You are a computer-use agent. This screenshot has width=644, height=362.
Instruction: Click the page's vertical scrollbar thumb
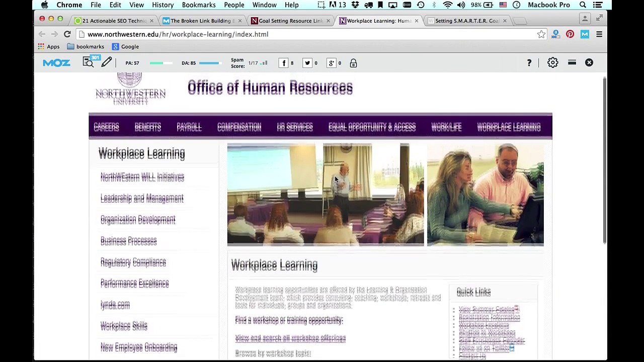pyautogui.click(x=605, y=161)
